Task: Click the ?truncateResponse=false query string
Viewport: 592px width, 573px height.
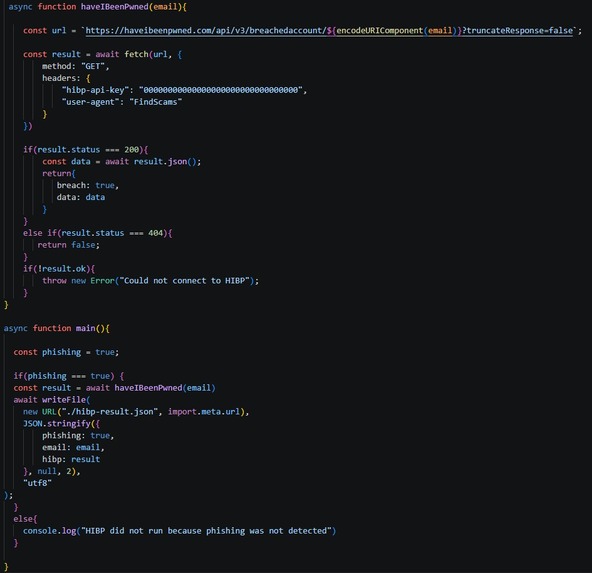Action: (x=518, y=31)
